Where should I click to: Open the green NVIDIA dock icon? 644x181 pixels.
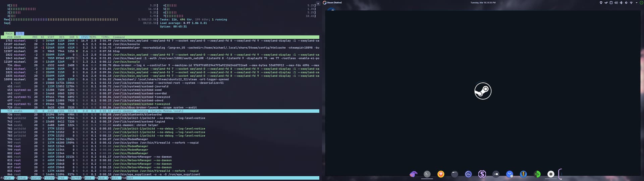tap(537, 174)
